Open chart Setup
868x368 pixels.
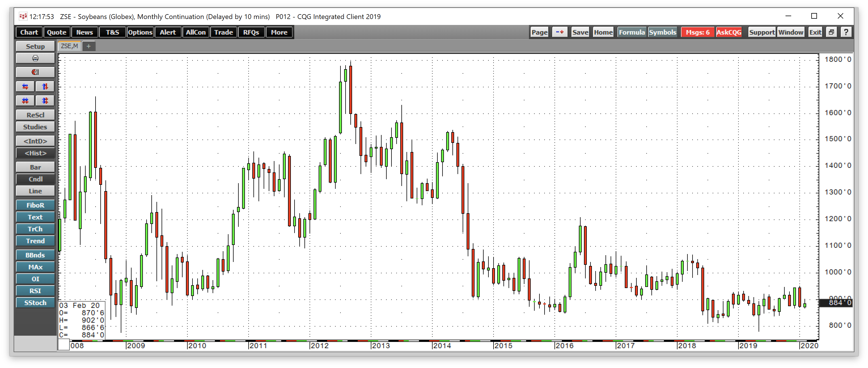coord(35,46)
